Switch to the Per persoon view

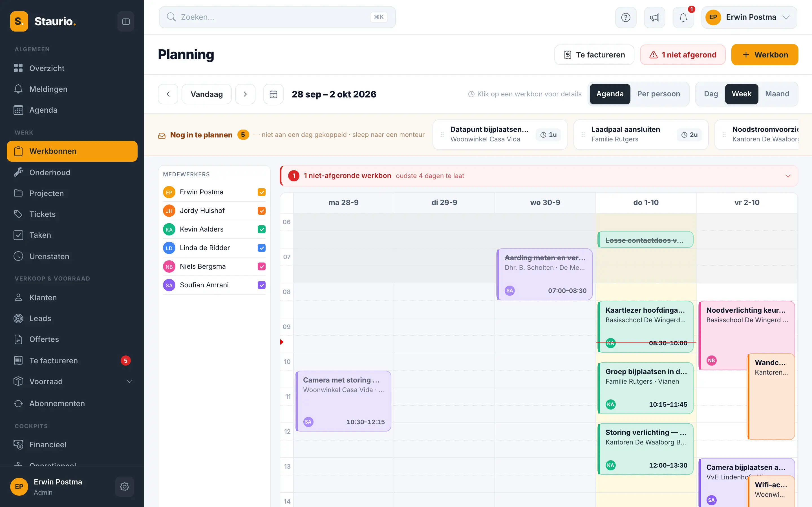[659, 94]
